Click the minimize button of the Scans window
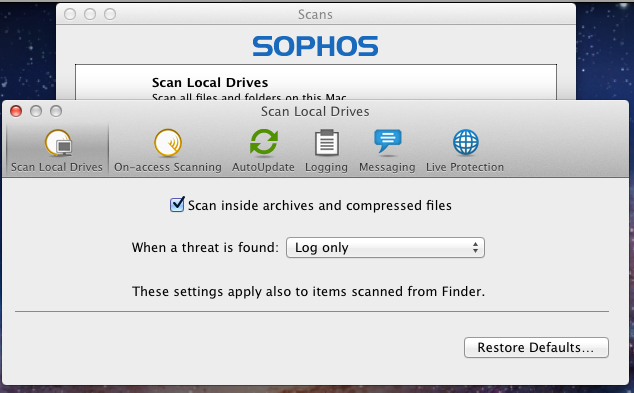This screenshot has height=393, width=634. 90,14
